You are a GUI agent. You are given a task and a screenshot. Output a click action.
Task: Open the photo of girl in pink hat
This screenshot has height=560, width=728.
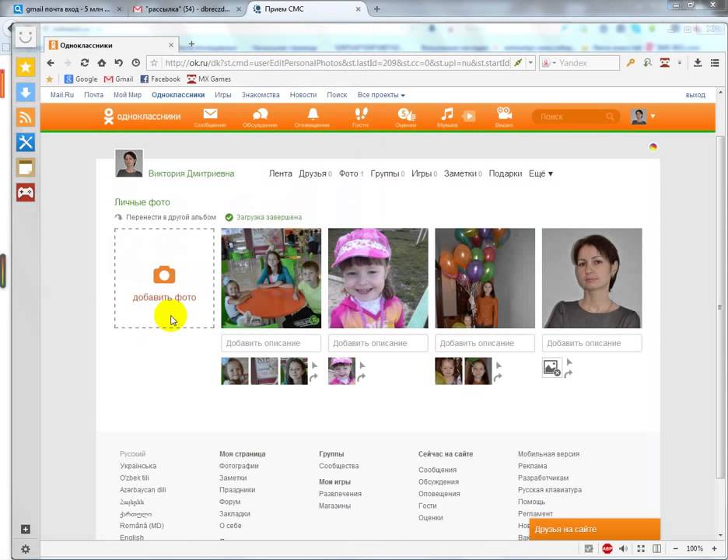[378, 278]
